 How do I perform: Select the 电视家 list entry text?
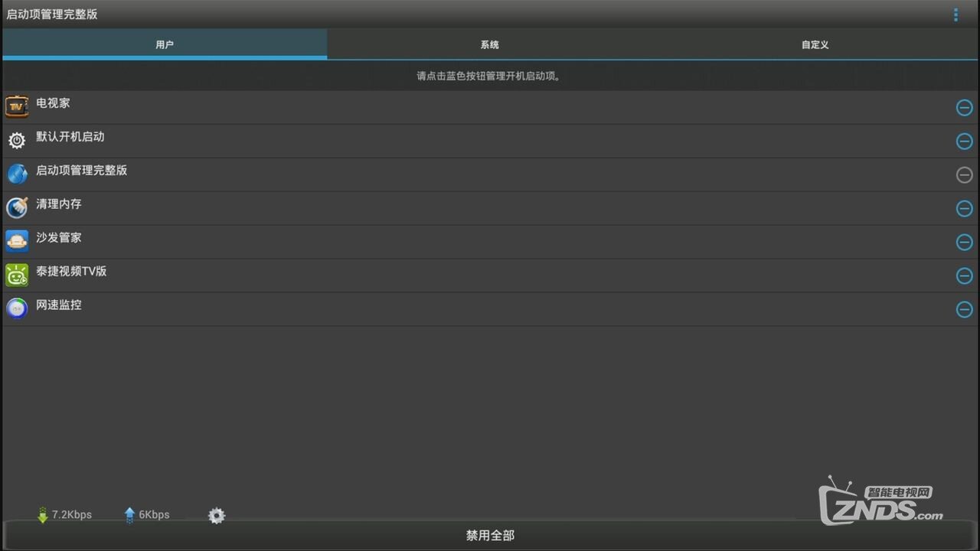click(53, 103)
